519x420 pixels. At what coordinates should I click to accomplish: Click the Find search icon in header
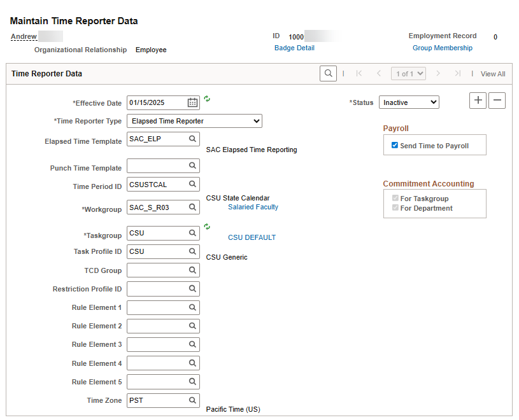click(328, 74)
